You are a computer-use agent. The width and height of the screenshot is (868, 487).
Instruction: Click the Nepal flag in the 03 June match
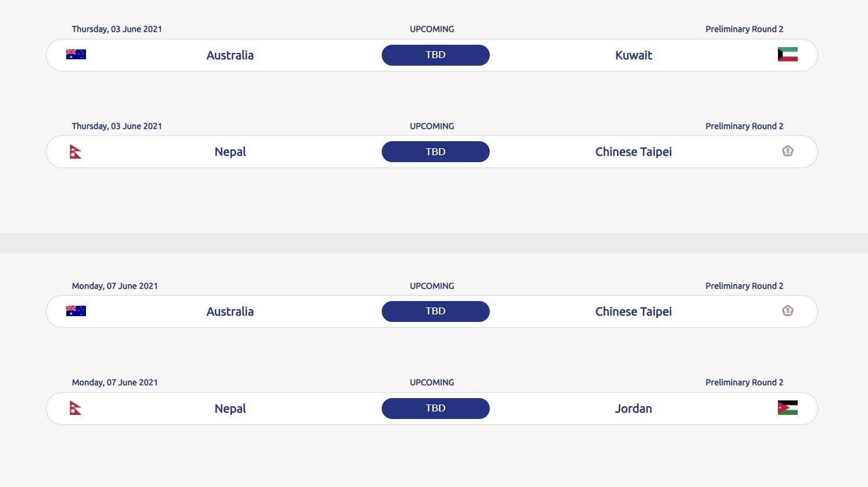76,152
